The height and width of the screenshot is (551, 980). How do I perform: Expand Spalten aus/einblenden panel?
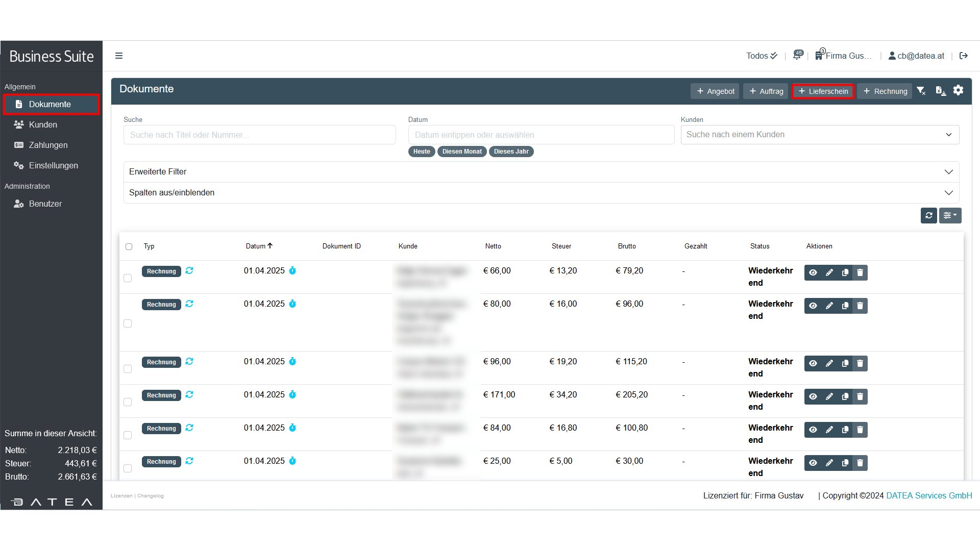coord(541,193)
